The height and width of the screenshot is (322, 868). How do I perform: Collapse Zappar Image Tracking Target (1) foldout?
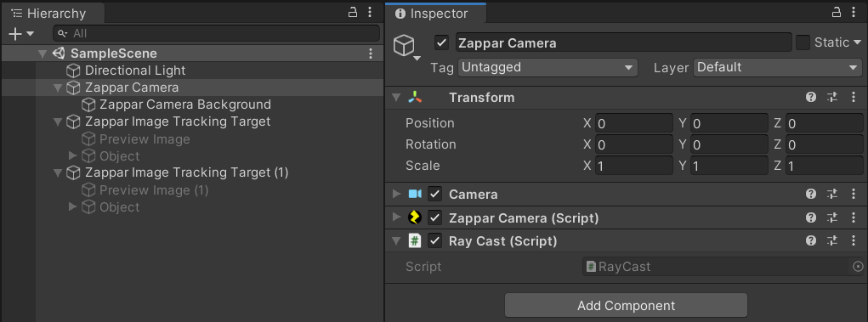tap(58, 172)
